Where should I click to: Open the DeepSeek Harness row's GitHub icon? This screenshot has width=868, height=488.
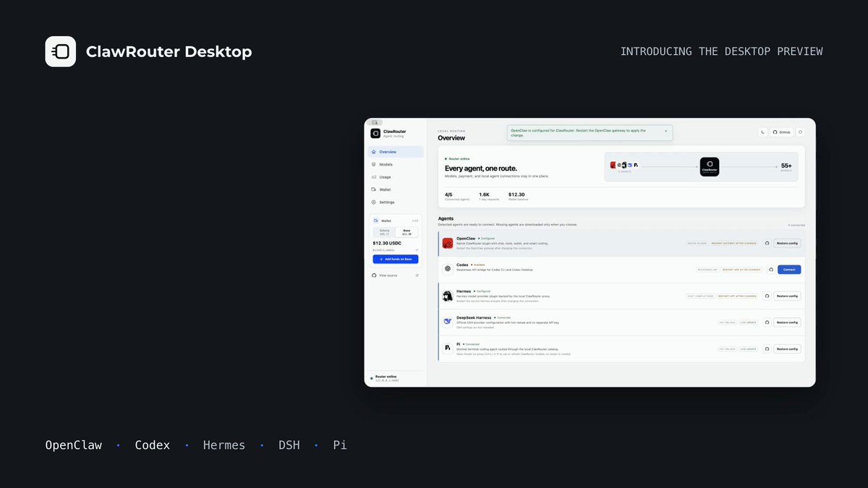pos(767,322)
